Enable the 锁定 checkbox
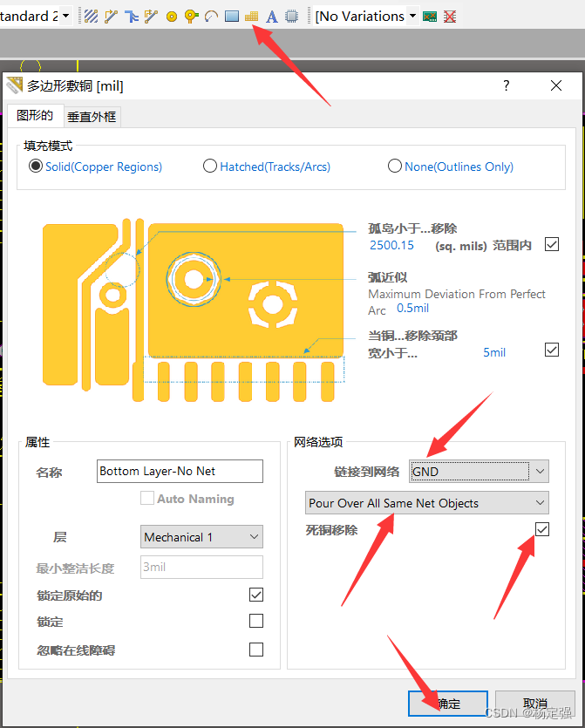Viewport: 585px width, 728px height. click(256, 621)
